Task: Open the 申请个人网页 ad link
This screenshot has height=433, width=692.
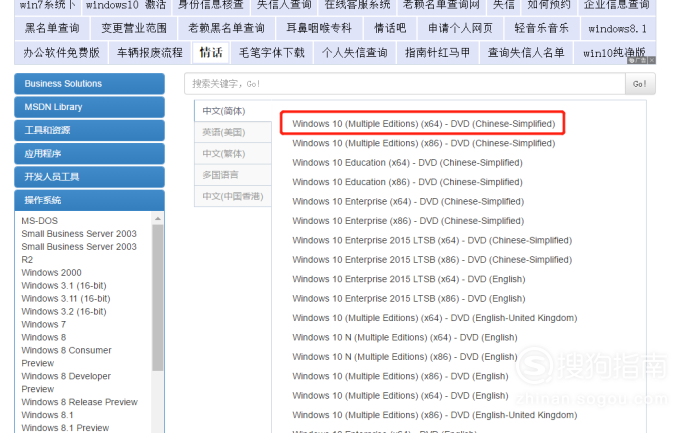Action: pyautogui.click(x=460, y=29)
